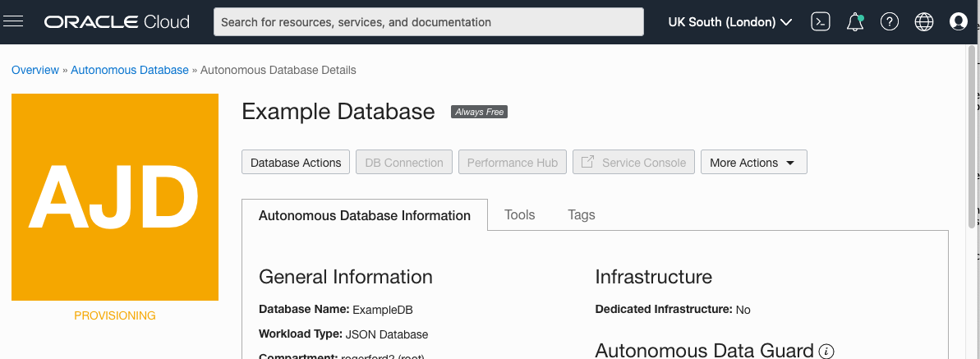Open the language globe icon

pos(924,22)
